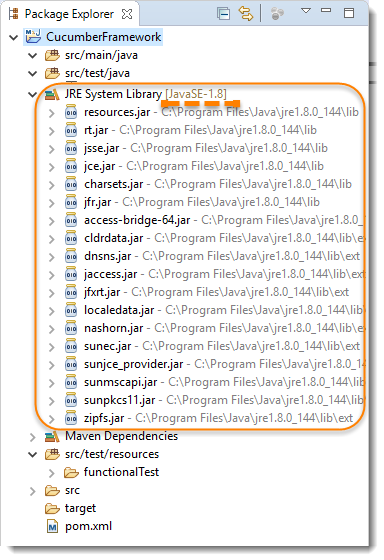
Task: Expand the jfxrt.jar entry
Action: (52, 293)
